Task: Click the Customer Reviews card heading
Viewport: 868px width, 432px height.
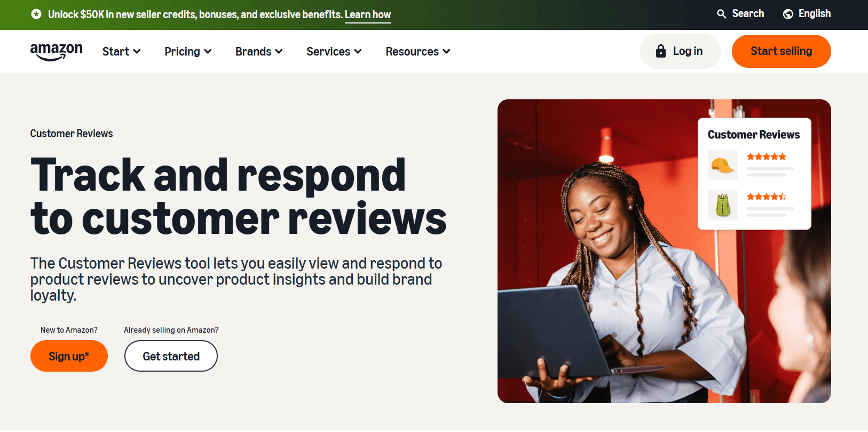Action: click(754, 135)
